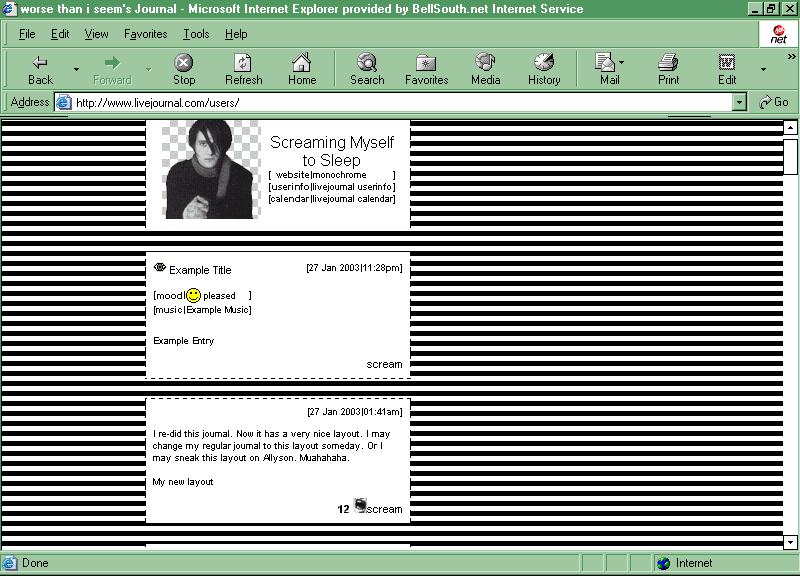This screenshot has width=800, height=576.
Task: Click the page icon in the address bar
Action: click(63, 103)
